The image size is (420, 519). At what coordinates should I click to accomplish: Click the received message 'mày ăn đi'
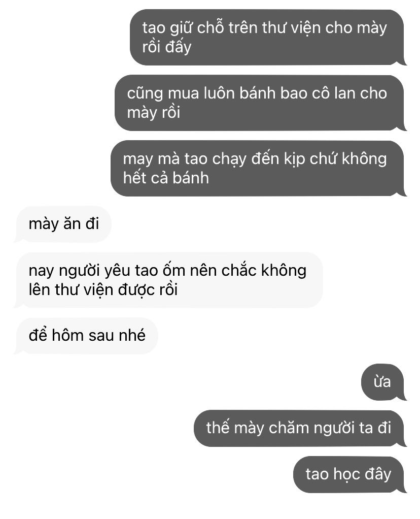click(63, 224)
